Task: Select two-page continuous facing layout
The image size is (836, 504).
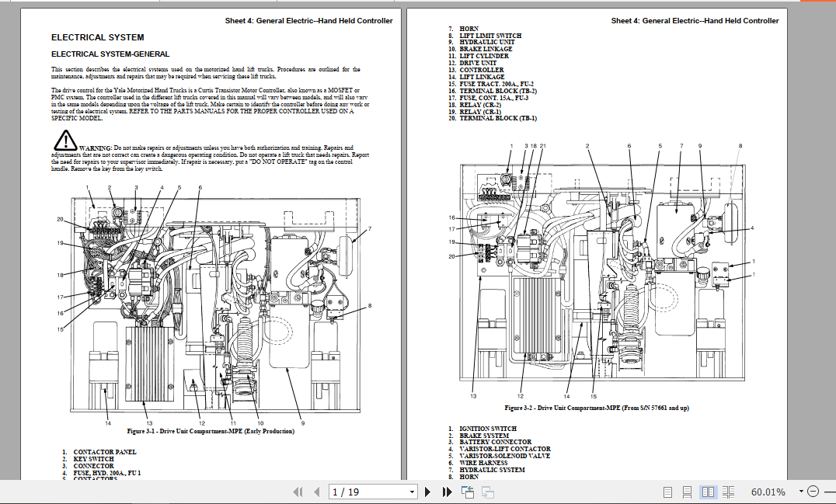Action: [x=728, y=492]
